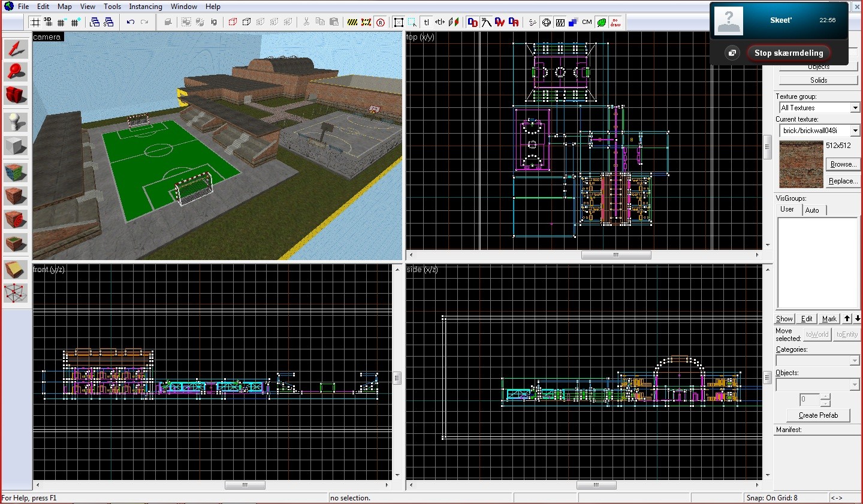The height and width of the screenshot is (504, 863).
Task: Pick the Entity tool (light bulb figure)
Action: [x=16, y=122]
